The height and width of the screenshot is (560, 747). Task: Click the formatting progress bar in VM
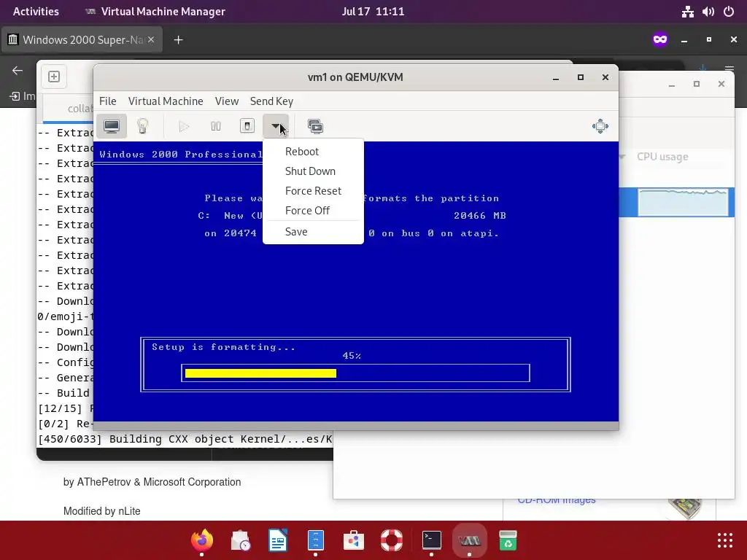click(355, 373)
